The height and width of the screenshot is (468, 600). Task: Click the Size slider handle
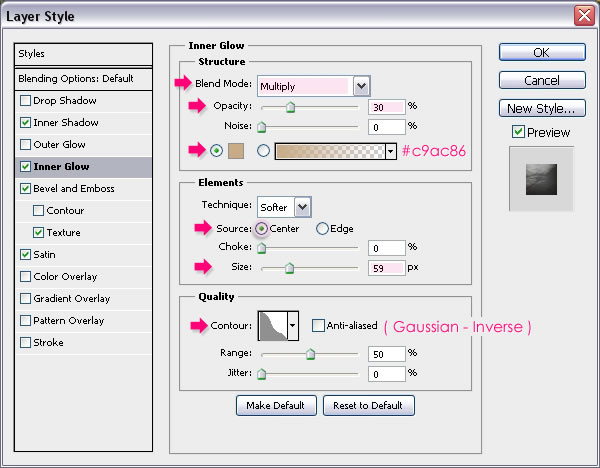click(x=290, y=268)
